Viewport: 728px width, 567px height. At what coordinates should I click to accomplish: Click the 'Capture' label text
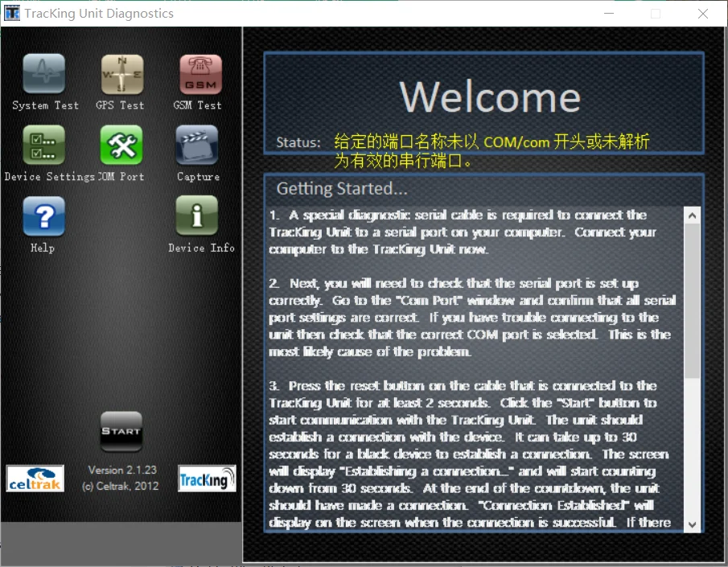pos(198,177)
